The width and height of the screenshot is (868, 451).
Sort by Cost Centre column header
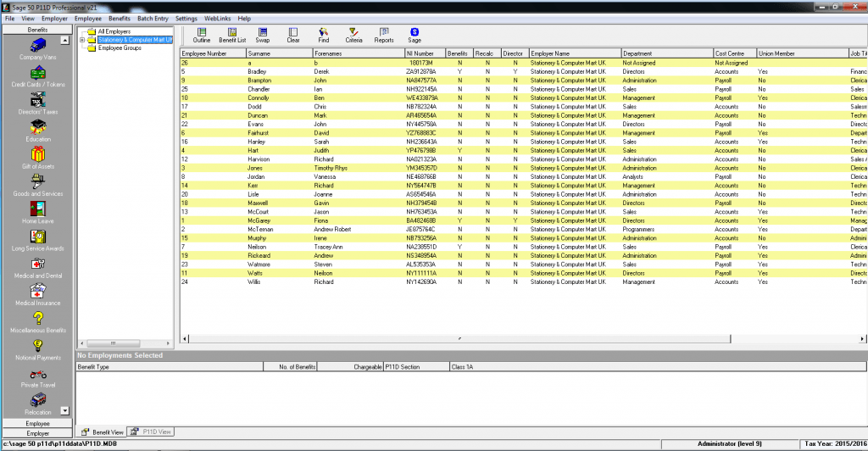[735, 53]
